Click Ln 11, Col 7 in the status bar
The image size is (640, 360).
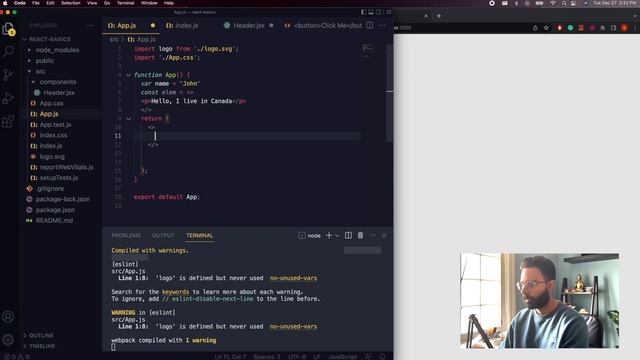[230, 356]
